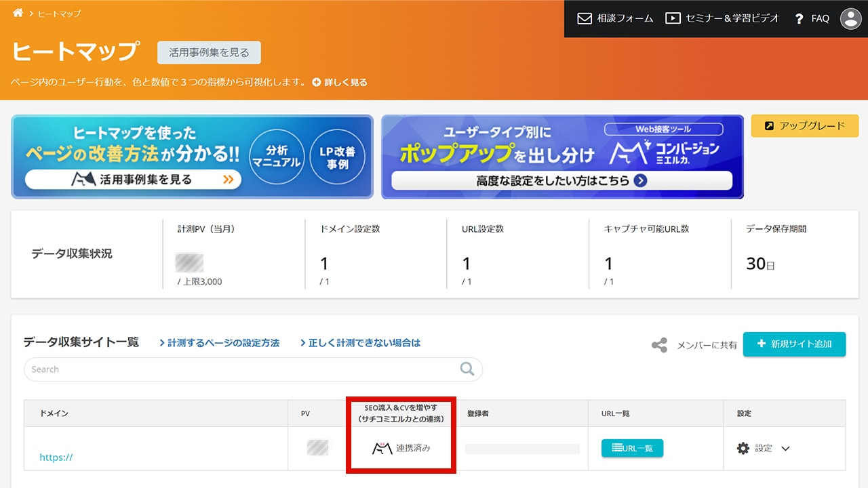Click the データ収集サイト一覧 heading
868x488 pixels.
[81, 342]
